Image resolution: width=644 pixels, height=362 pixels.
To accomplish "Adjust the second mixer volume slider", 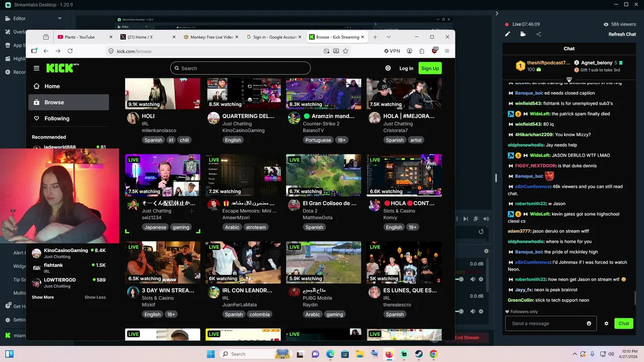I will [x=460, y=311].
